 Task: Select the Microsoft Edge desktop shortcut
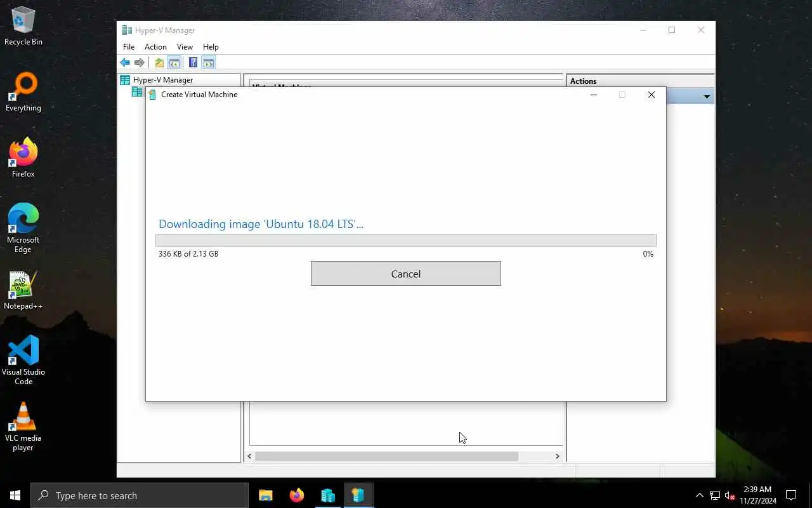pyautogui.click(x=23, y=229)
